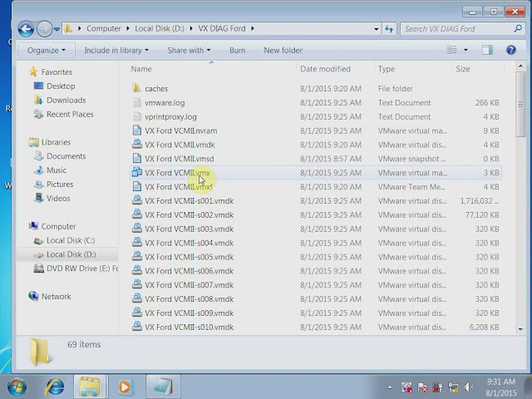Image resolution: width=532 pixels, height=399 pixels.
Task: Sort by Date modified column header
Action: click(x=325, y=69)
